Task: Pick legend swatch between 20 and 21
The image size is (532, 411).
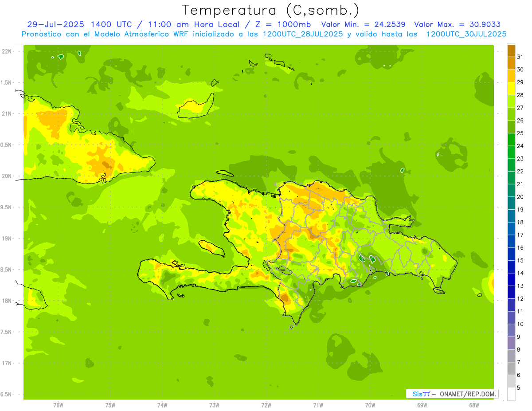Action: pos(511,190)
